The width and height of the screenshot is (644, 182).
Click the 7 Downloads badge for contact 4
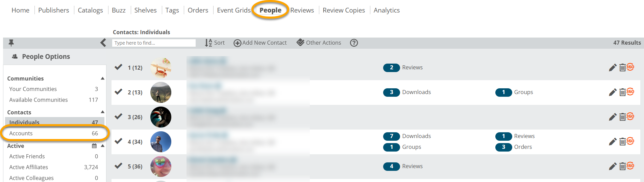(407, 136)
